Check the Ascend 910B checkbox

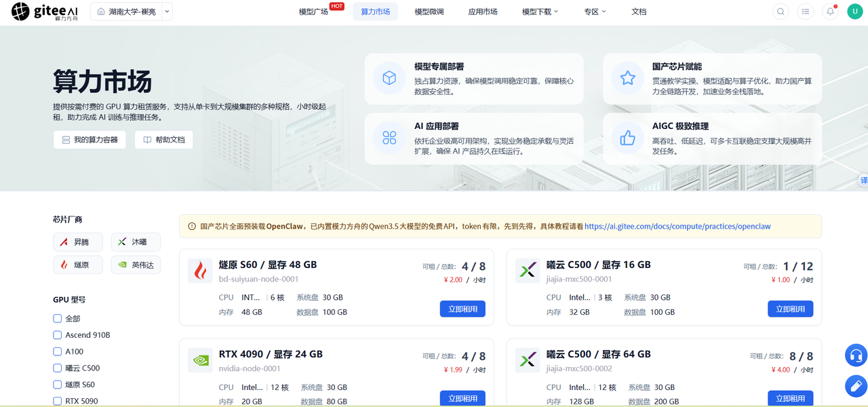click(57, 335)
